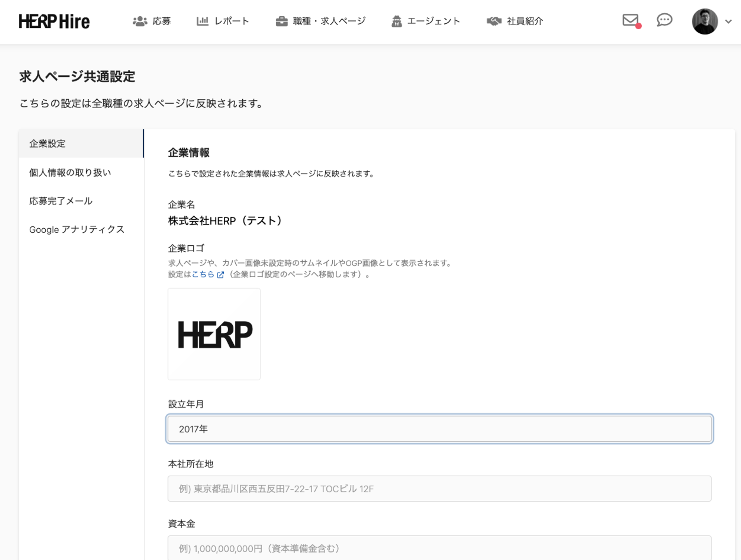Image resolution: width=741 pixels, height=560 pixels.
Task: Switch to 応募完了メール section
Action: [x=61, y=201]
